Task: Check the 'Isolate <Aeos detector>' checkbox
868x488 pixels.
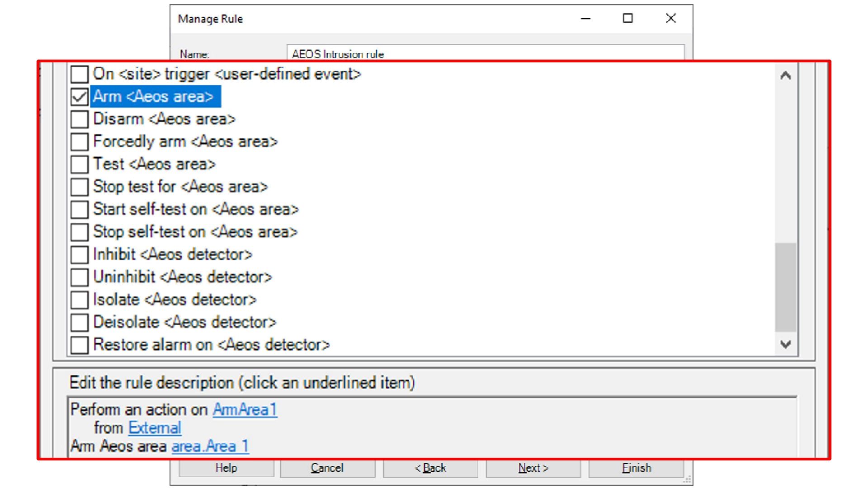Action: pos(80,300)
